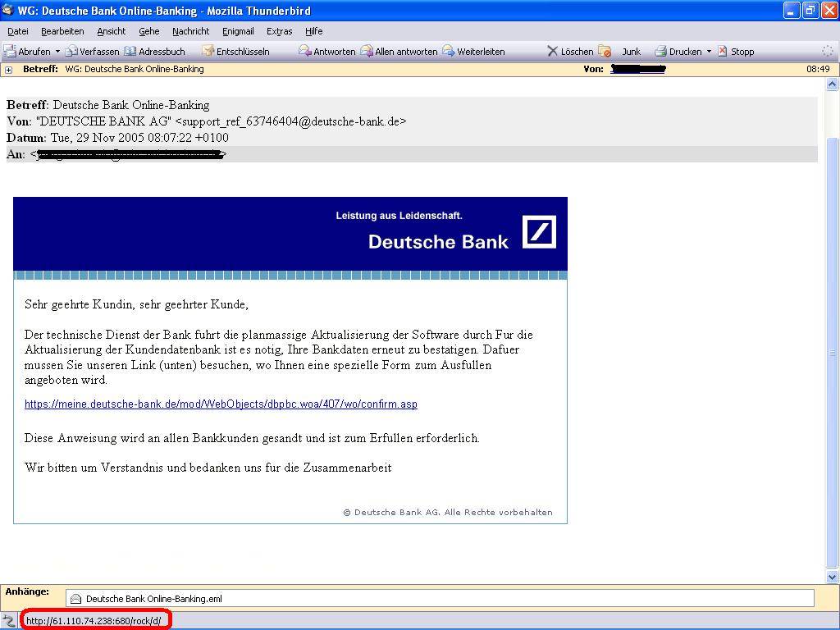Screen dimensions: 840x630
Task: Click the header subject 'WG: Deutsche Bank Online-Banking'
Action: pyautogui.click(x=135, y=69)
